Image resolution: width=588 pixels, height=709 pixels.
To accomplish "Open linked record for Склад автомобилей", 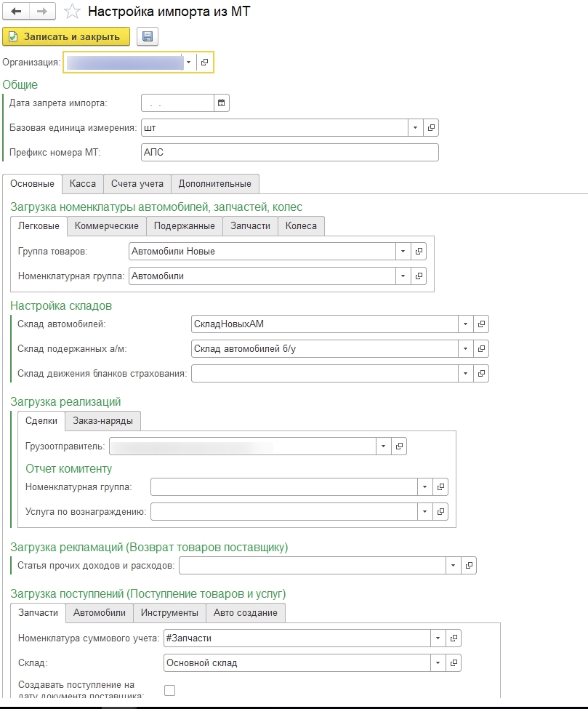I will tap(481, 324).
